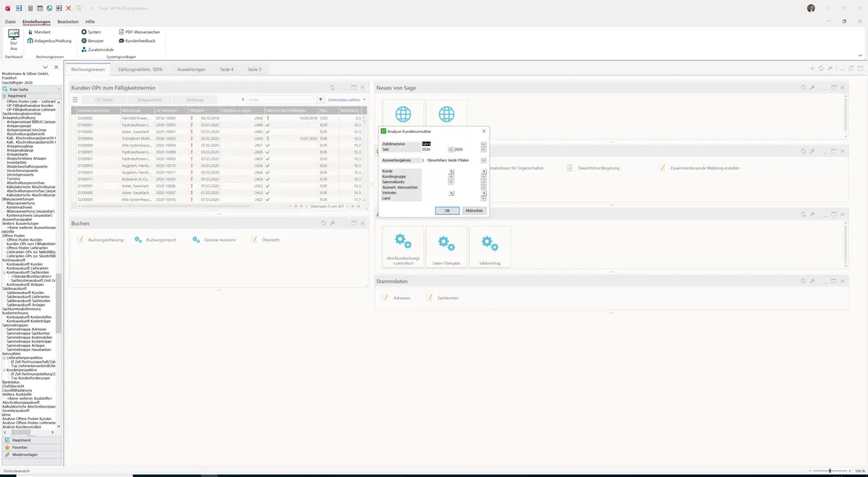Image resolution: width=868 pixels, height=477 pixels.
Task: Open Anlagenbuchhaltung from the ribbon
Action: [x=50, y=40]
